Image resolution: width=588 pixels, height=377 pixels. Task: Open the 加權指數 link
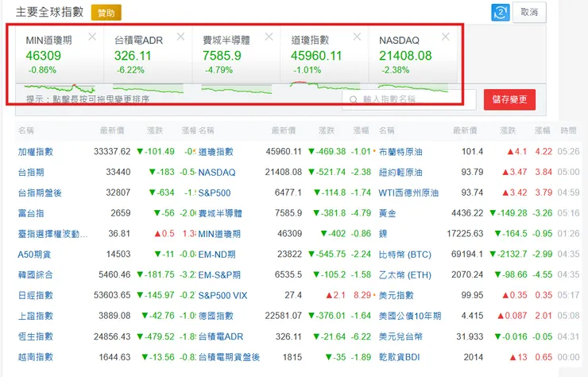click(x=36, y=152)
